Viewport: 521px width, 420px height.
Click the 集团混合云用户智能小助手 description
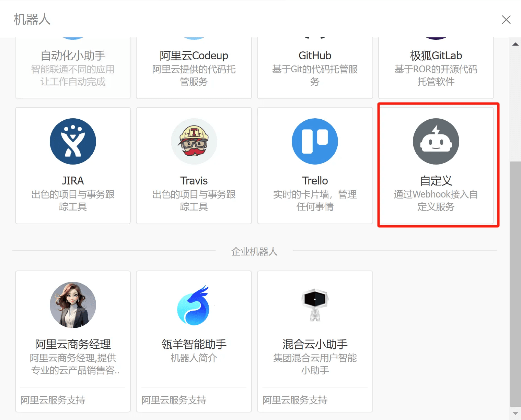point(315,364)
